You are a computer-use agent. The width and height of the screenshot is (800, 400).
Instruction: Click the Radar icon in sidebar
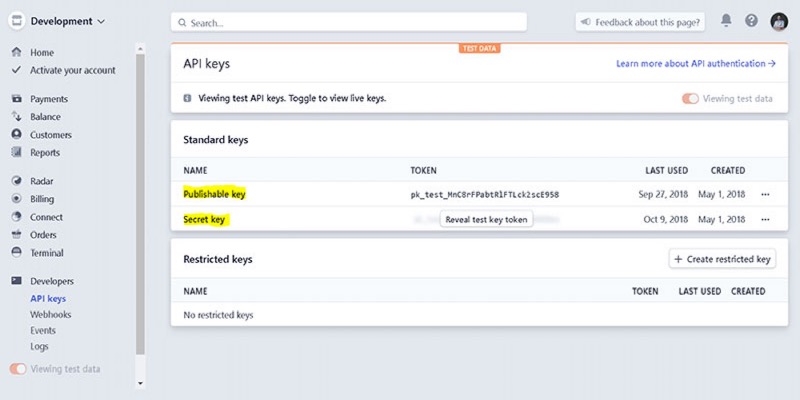pos(16,181)
